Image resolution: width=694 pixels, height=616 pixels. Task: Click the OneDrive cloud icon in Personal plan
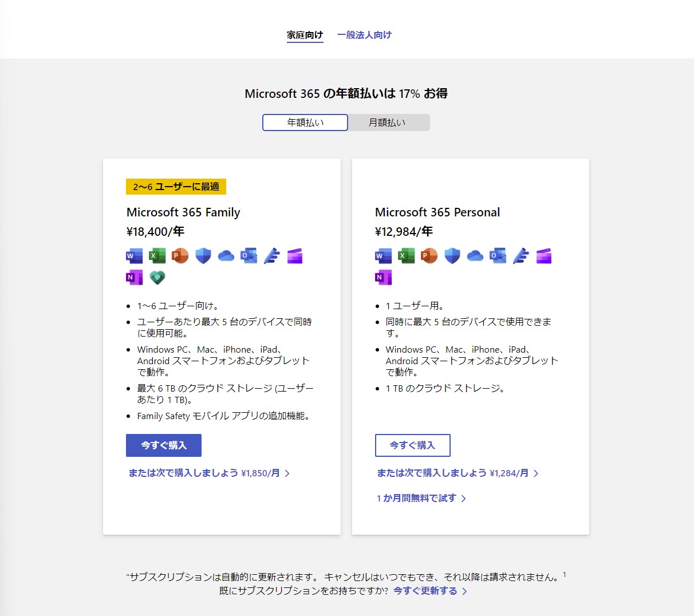click(x=475, y=256)
